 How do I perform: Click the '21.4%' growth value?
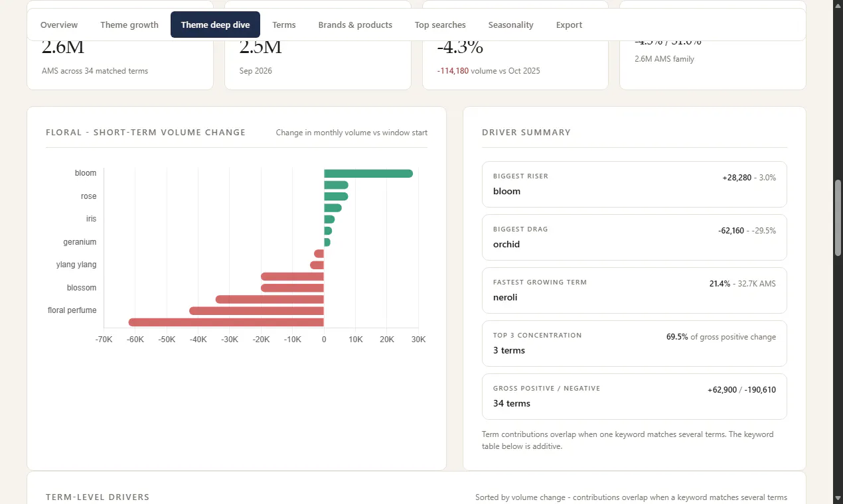[x=720, y=284]
